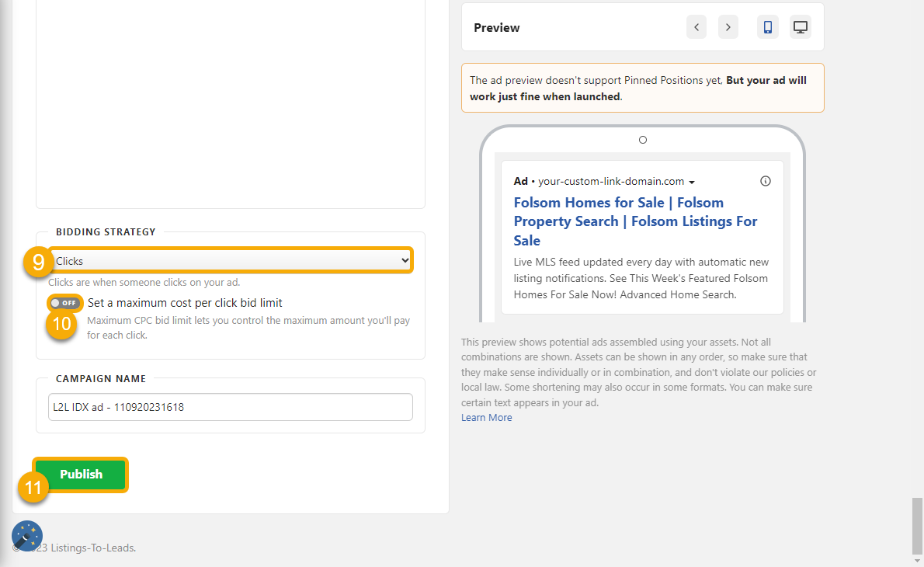Open the assistant wizard icon at bottom left

tap(26, 535)
